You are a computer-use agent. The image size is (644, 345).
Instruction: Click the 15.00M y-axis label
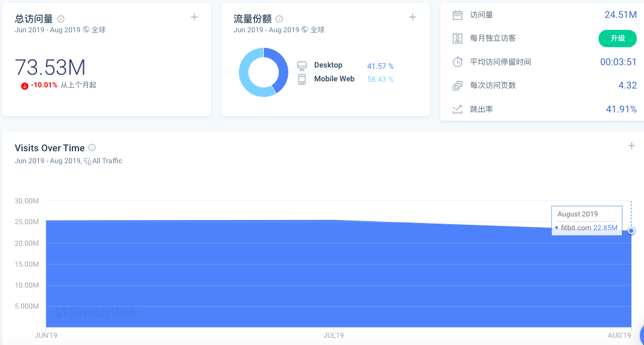click(x=27, y=264)
